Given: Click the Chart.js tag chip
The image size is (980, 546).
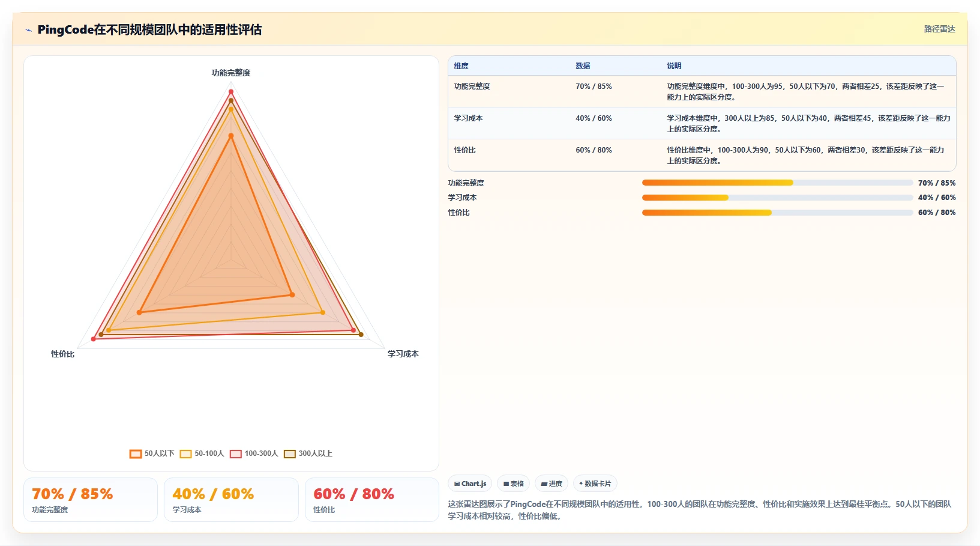Looking at the screenshot, I should pos(470,484).
